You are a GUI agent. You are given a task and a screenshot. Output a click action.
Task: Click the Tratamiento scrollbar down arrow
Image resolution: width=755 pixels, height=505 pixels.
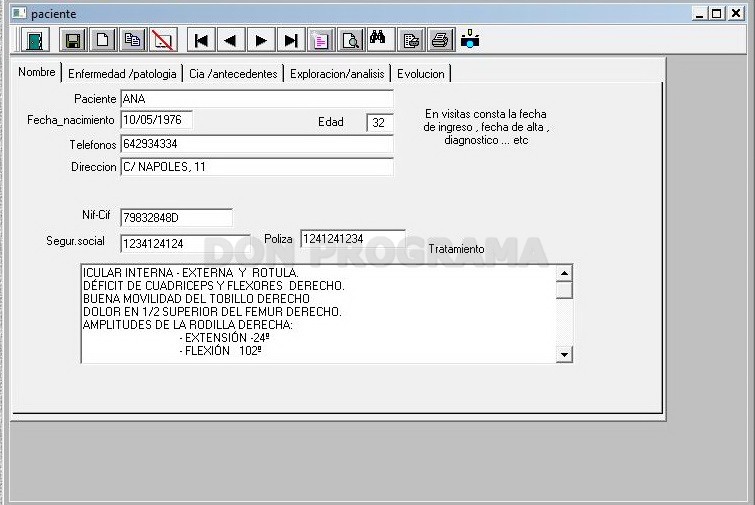coord(564,355)
